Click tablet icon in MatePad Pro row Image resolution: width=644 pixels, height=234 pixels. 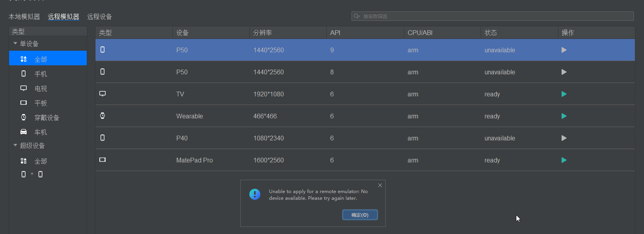pyautogui.click(x=102, y=160)
